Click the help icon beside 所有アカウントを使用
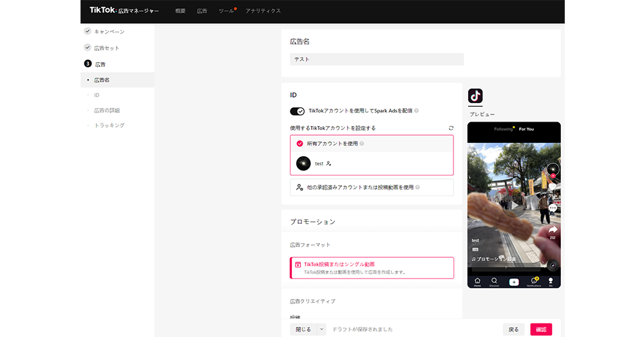The width and height of the screenshot is (644, 337). [x=362, y=143]
